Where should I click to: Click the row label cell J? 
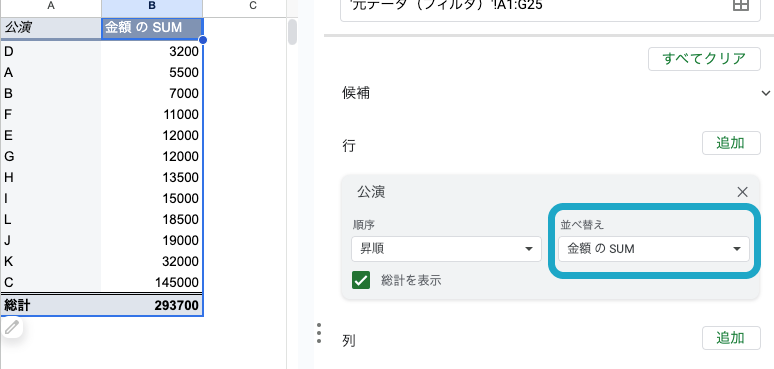tap(51, 240)
